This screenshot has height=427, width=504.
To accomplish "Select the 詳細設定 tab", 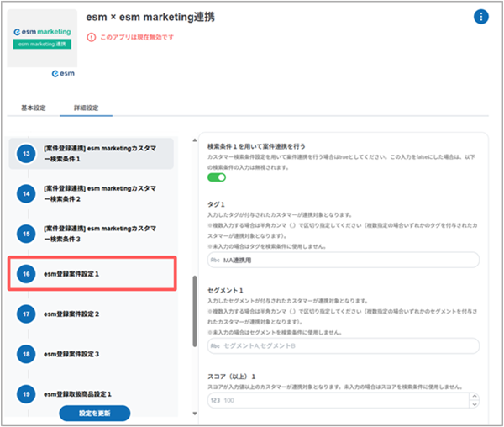I will click(87, 108).
